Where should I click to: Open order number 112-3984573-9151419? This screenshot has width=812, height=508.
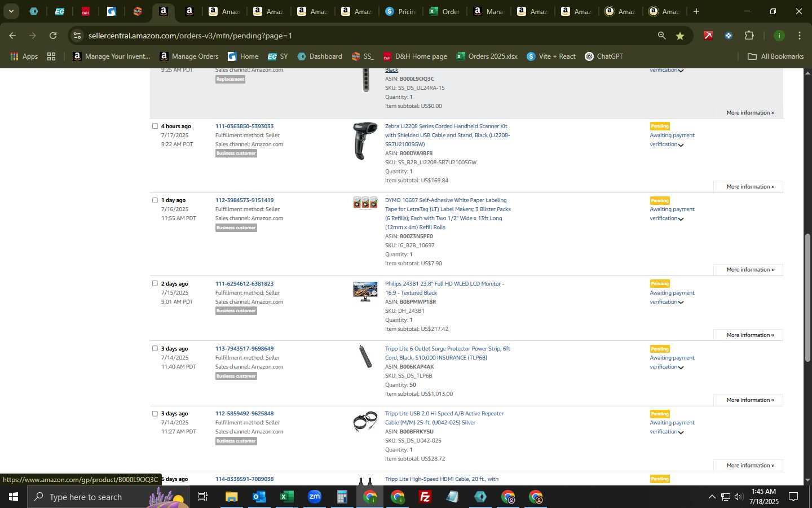[x=244, y=200]
